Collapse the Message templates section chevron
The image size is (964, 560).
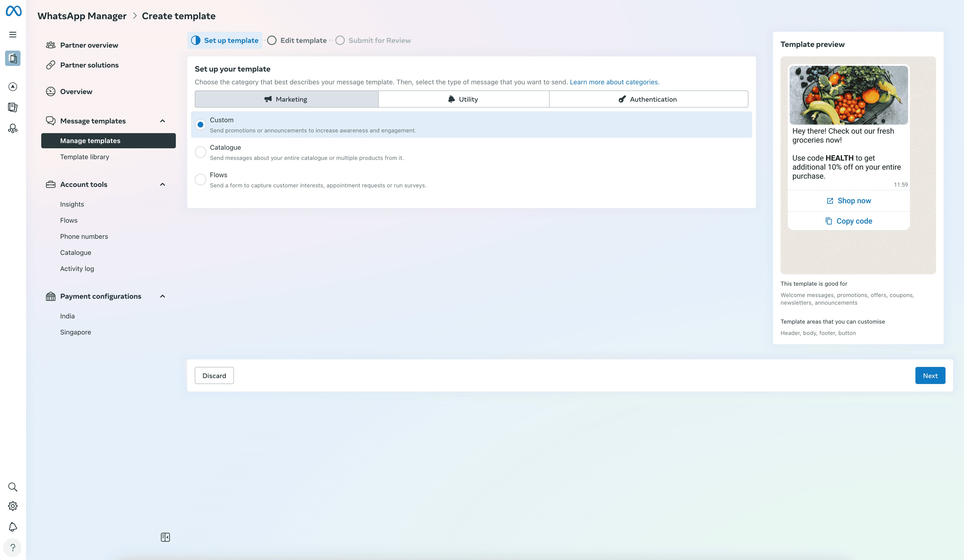click(x=163, y=121)
